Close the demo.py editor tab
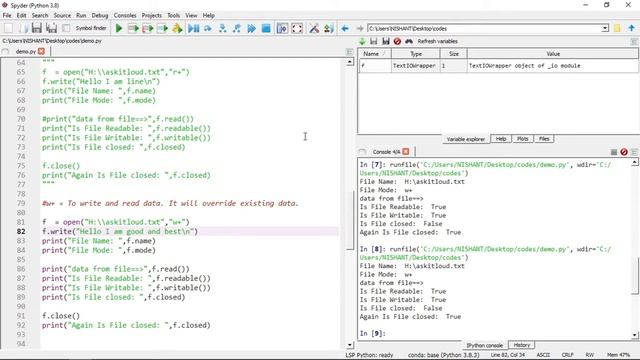640x360 pixels. (41, 51)
